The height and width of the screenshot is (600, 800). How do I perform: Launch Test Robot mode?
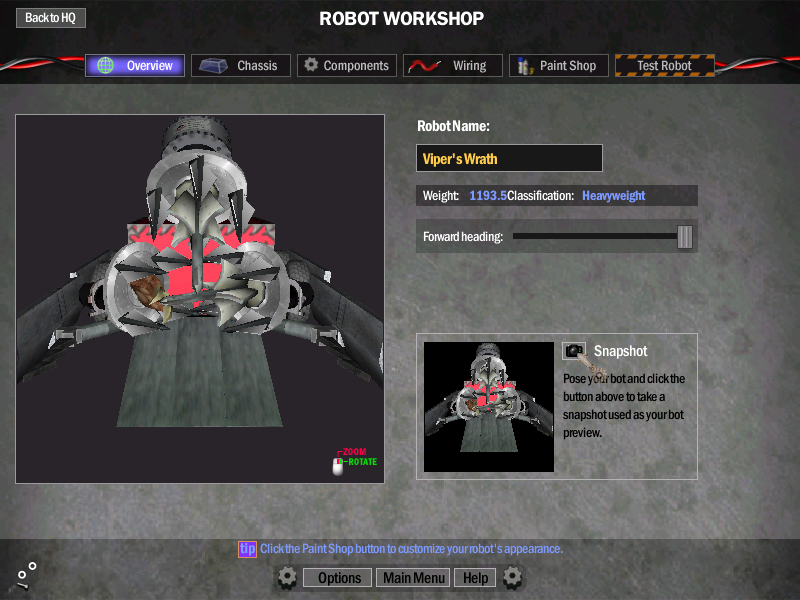pos(665,65)
